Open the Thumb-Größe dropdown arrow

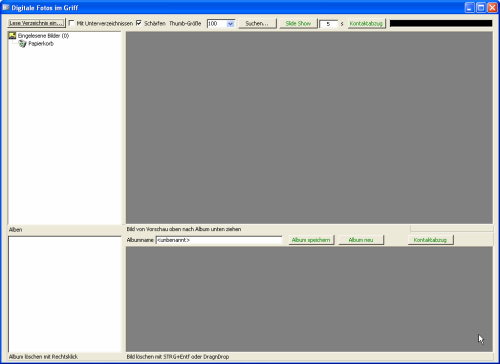230,24
